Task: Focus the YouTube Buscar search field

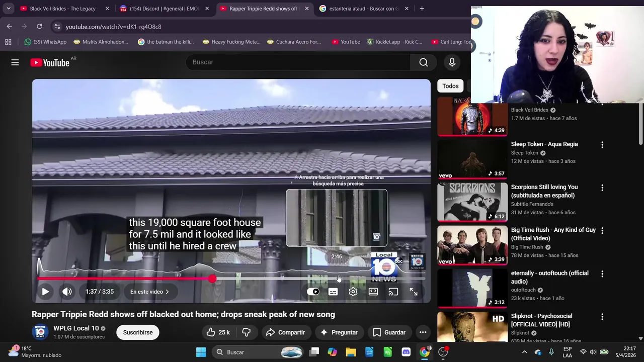Action: tap(298, 62)
